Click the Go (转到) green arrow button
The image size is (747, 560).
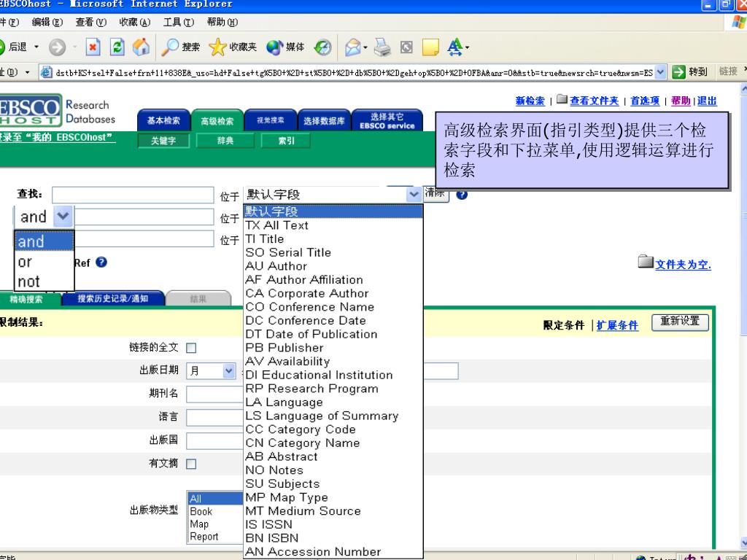coord(689,72)
